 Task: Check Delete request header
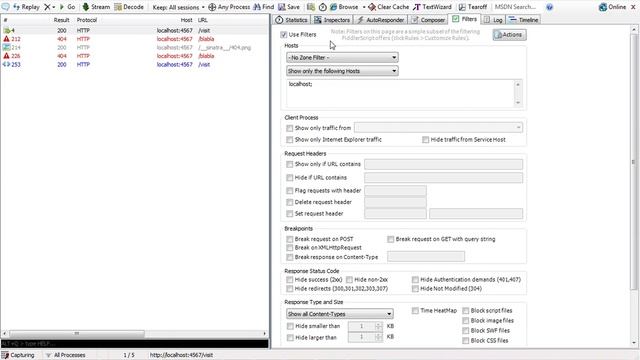coord(289,202)
